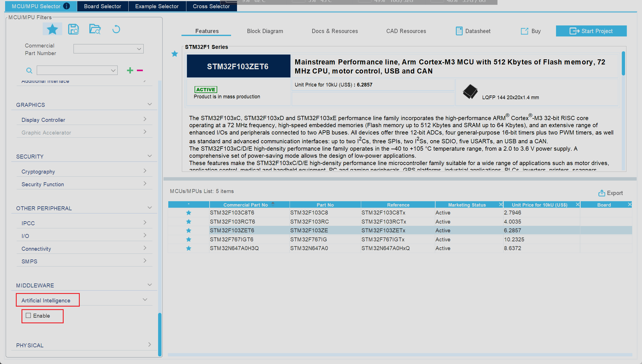Image resolution: width=642 pixels, height=364 pixels.
Task: Click the save search filter icon
Action: point(74,29)
